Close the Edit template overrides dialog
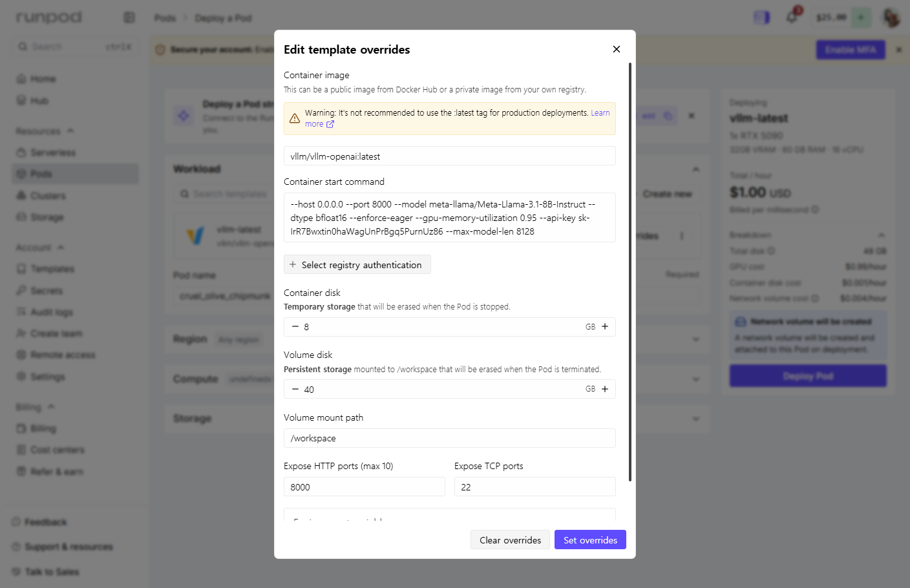 [617, 49]
